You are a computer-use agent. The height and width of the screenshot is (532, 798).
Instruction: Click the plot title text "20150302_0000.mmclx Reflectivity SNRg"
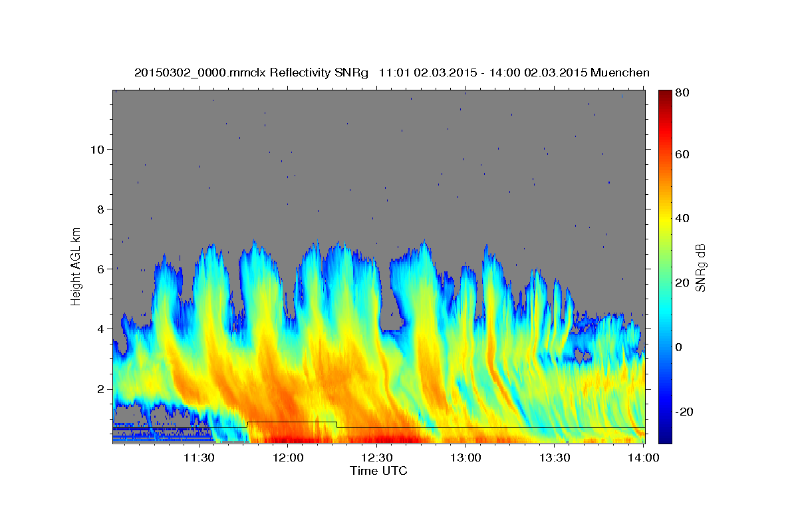pos(251,72)
